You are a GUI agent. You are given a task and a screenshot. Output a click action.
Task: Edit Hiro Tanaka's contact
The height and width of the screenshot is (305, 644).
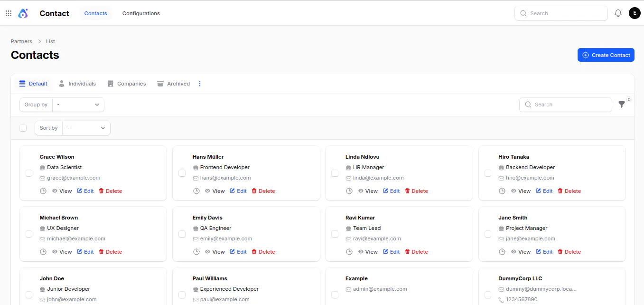(544, 191)
